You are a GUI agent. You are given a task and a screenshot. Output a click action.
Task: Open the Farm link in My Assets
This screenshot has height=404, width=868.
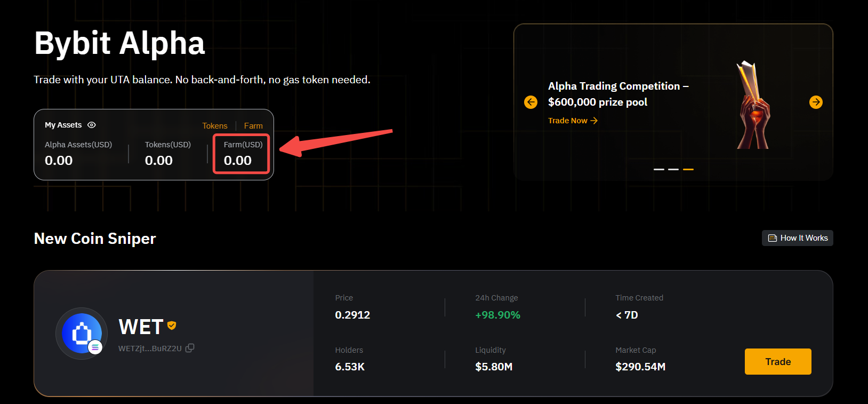[253, 126]
